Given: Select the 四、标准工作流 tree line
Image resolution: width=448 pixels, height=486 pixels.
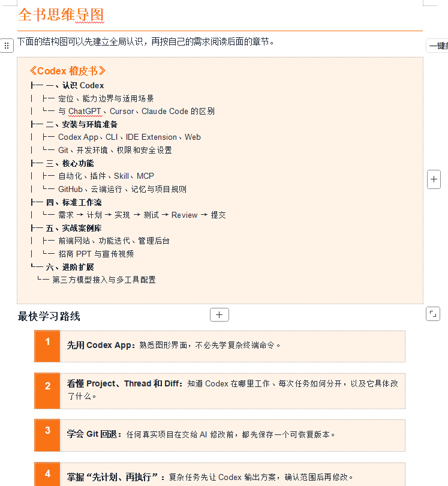Looking at the screenshot, I should [x=66, y=203].
